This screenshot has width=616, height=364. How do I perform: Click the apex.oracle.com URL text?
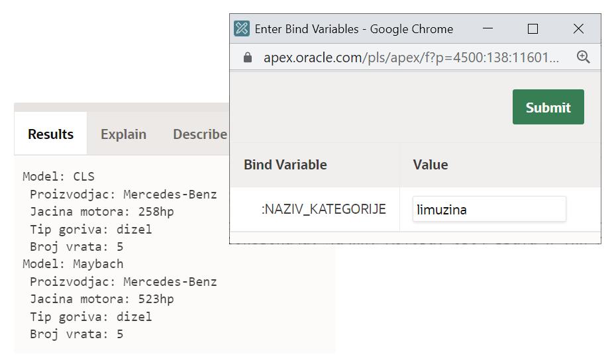(411, 58)
